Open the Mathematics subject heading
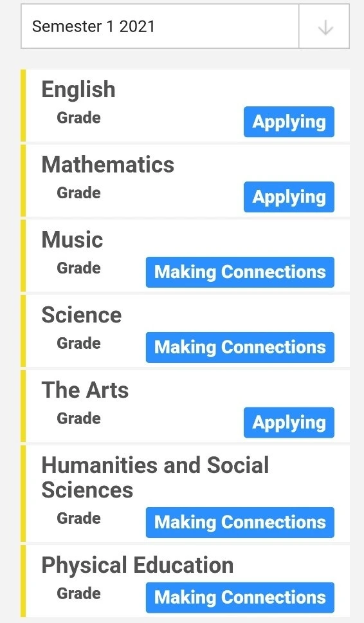Image resolution: width=364 pixels, height=623 pixels. click(x=107, y=164)
